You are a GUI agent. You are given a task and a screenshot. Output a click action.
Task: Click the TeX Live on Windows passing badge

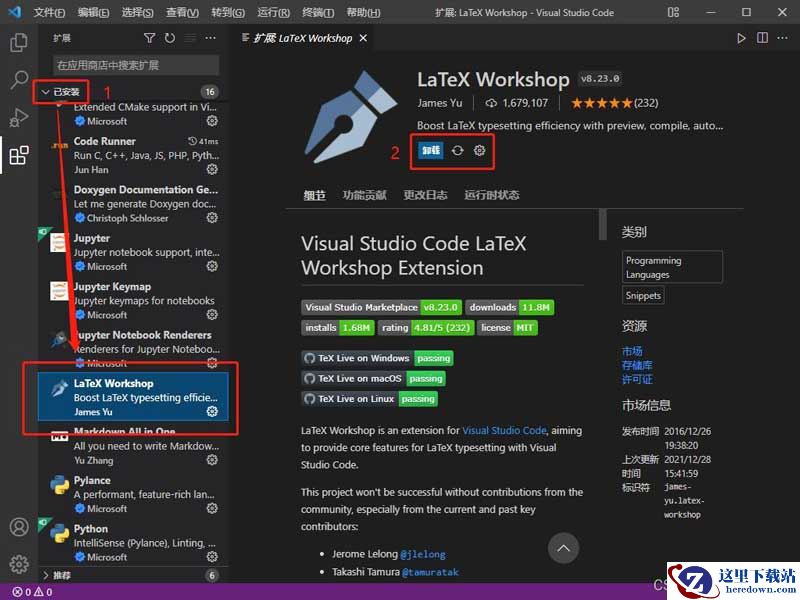pos(377,358)
